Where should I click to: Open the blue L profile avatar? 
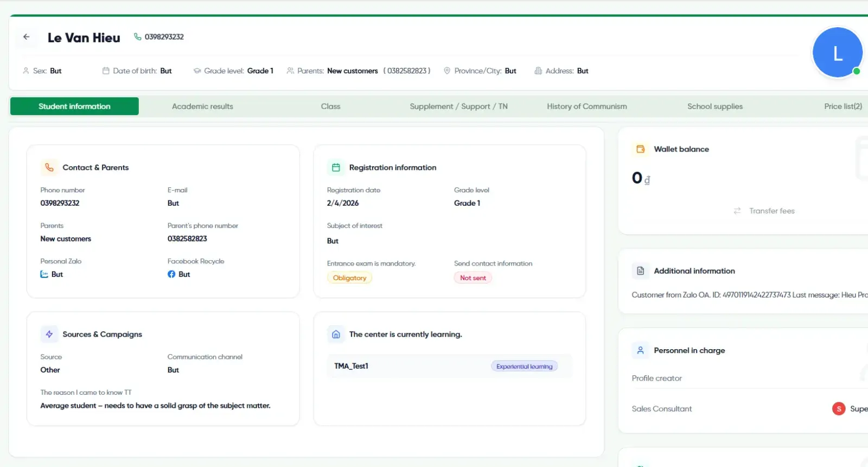coord(837,53)
